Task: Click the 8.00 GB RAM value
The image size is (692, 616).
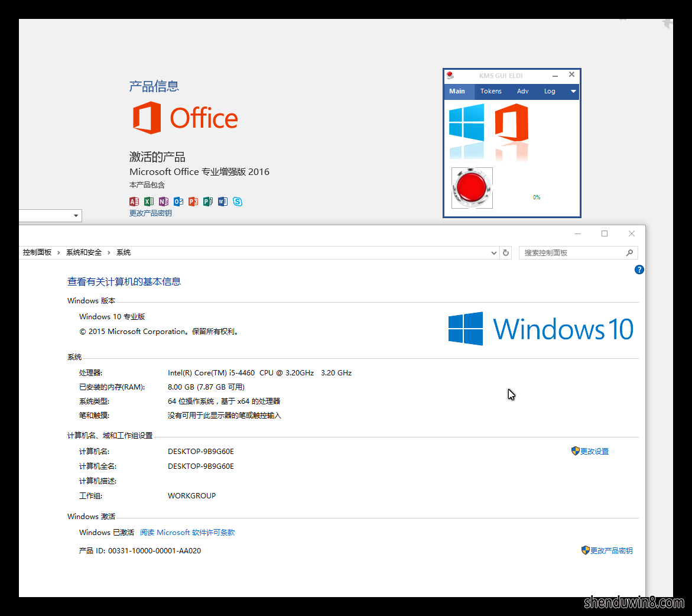Action: pyautogui.click(x=206, y=387)
